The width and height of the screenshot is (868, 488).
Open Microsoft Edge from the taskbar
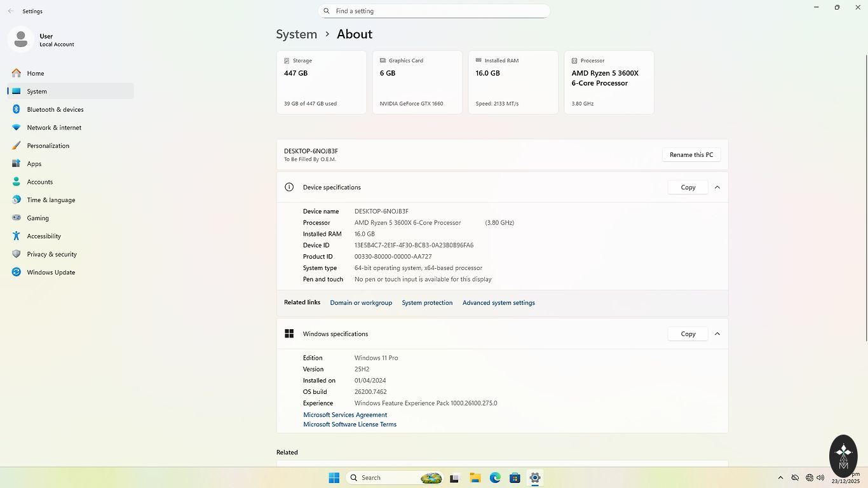click(495, 478)
